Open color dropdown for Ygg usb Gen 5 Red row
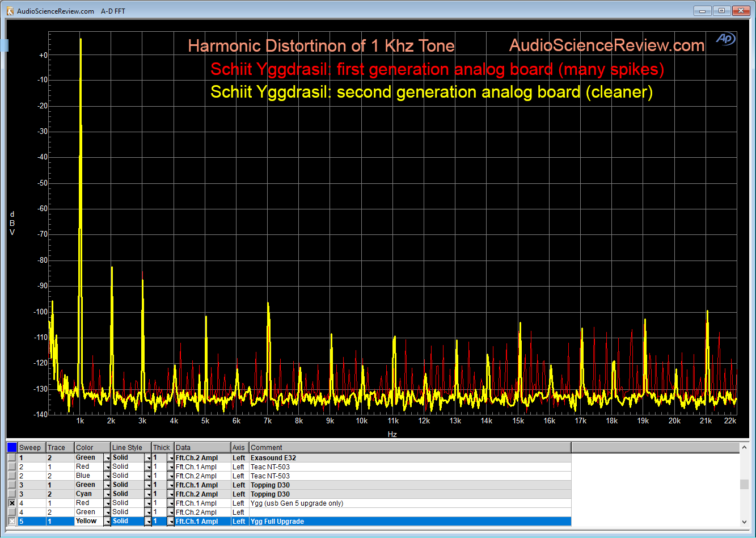 pos(107,503)
